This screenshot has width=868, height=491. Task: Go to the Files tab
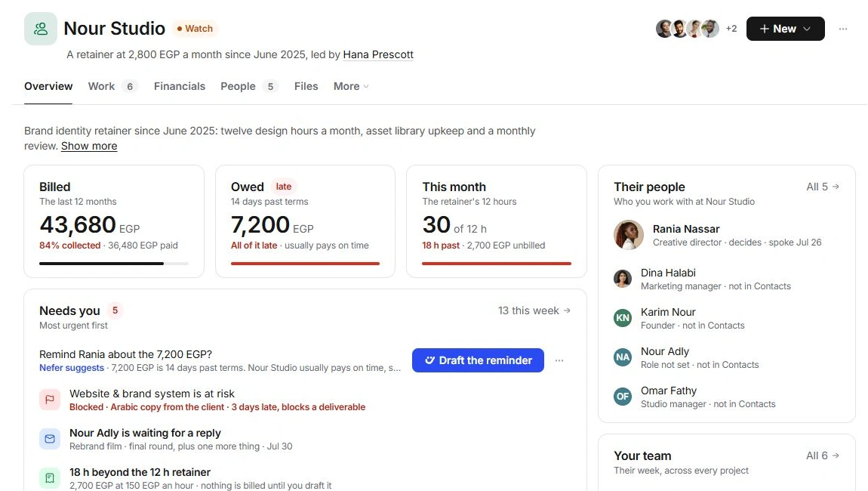[306, 86]
